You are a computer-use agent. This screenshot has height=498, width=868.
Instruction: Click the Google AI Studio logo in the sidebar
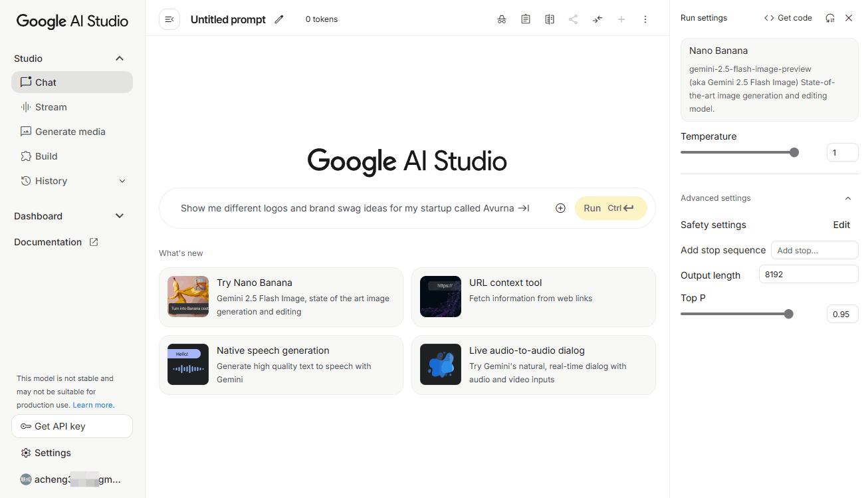[72, 21]
